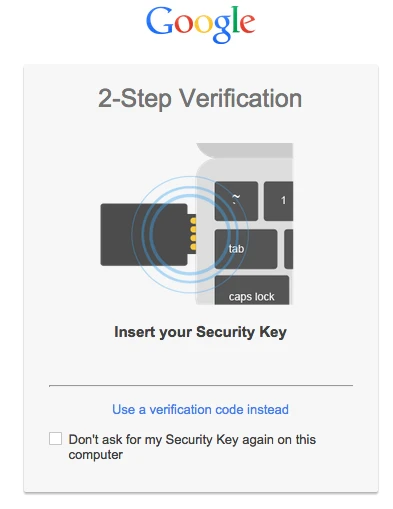The image size is (393, 509).
Task: Click the tilde key in the illustration
Action: (x=236, y=201)
